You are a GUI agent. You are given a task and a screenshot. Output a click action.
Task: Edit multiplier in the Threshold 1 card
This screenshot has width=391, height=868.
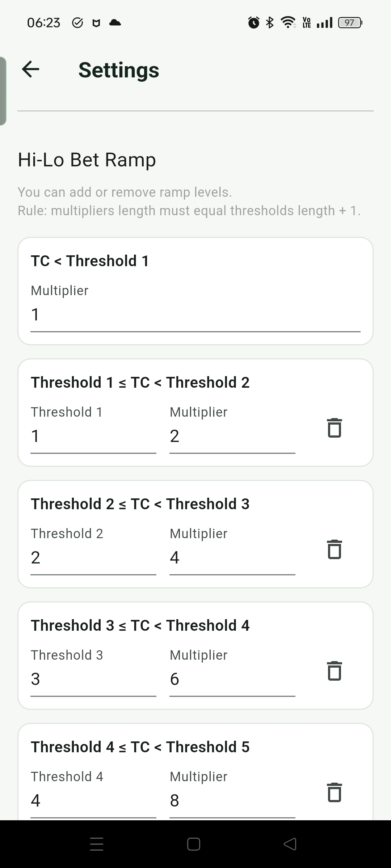click(x=232, y=429)
